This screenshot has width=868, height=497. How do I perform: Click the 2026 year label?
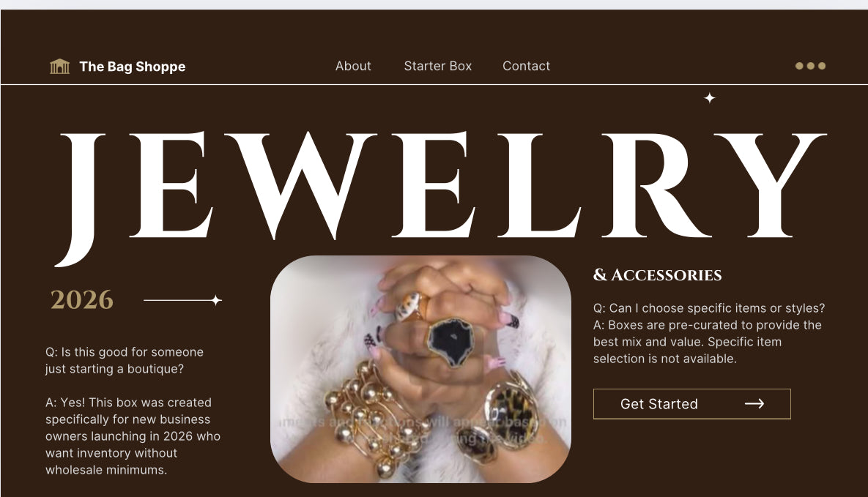coord(82,300)
